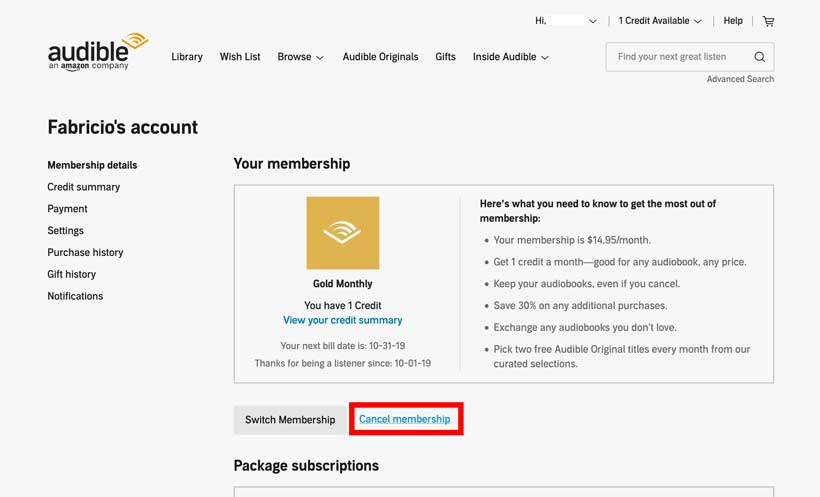This screenshot has height=497, width=820.
Task: Go to Audible home via the logo
Action: coord(98,52)
